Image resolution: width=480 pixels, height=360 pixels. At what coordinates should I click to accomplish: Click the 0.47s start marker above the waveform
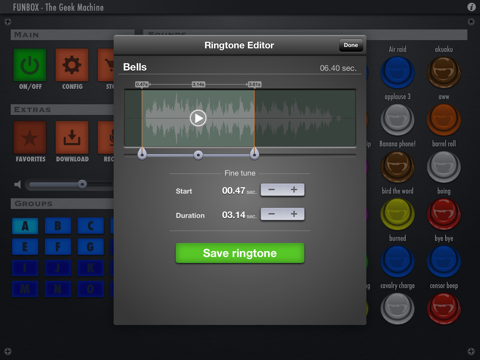coord(142,84)
